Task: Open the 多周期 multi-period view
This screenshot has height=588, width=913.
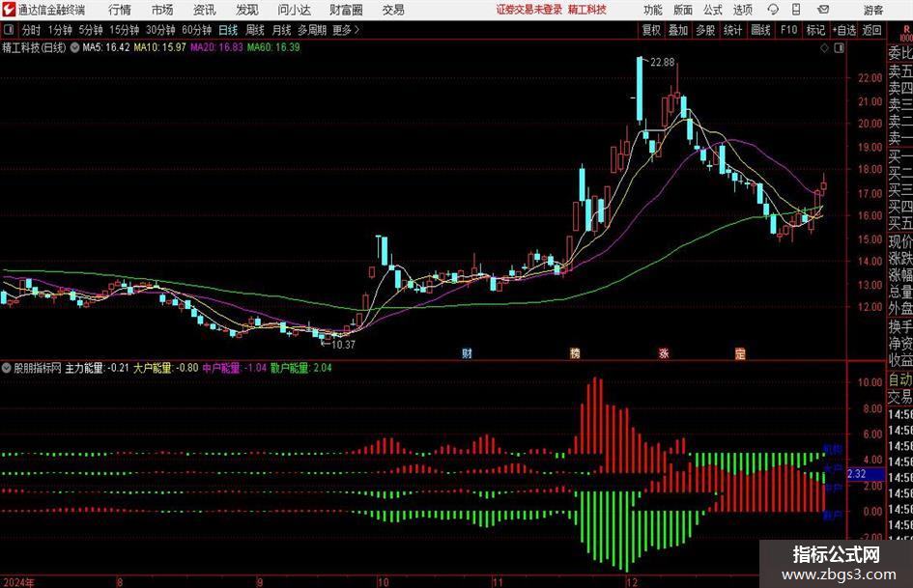Action: [x=312, y=30]
